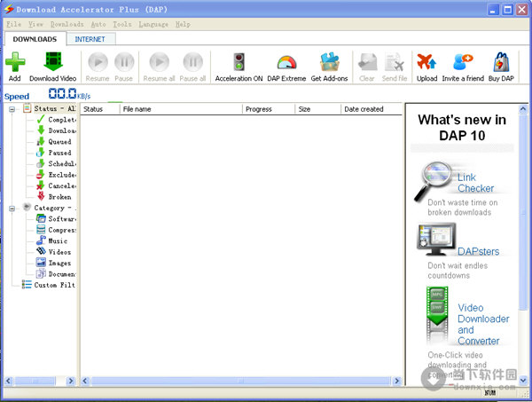This screenshot has width=532, height=402.
Task: Click tree panel scroll right arrow
Action: [71, 381]
